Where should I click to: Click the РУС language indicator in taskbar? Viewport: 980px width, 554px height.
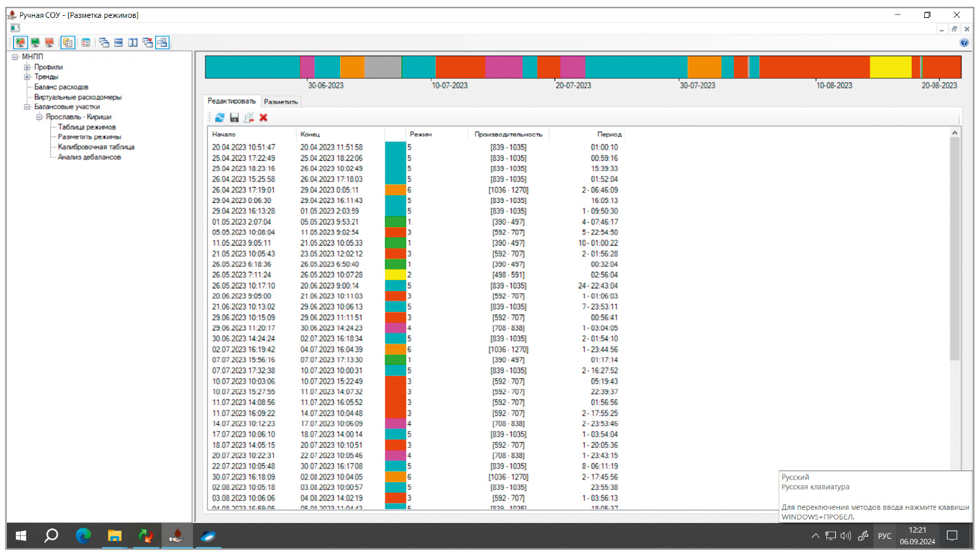pos(884,536)
